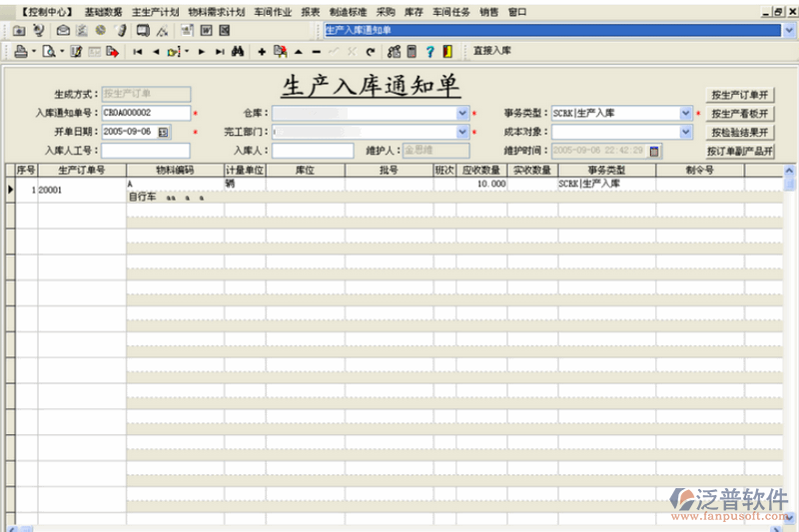
Task: Click the 入库人工号 input field
Action: pyautogui.click(x=145, y=151)
